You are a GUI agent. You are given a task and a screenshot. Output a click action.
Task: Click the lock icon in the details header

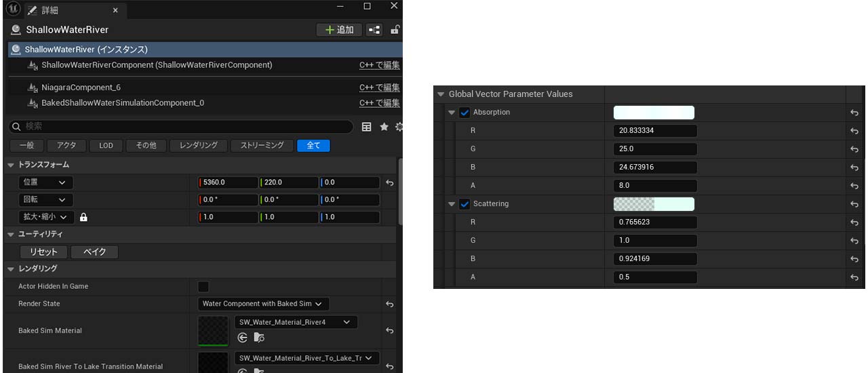(395, 30)
